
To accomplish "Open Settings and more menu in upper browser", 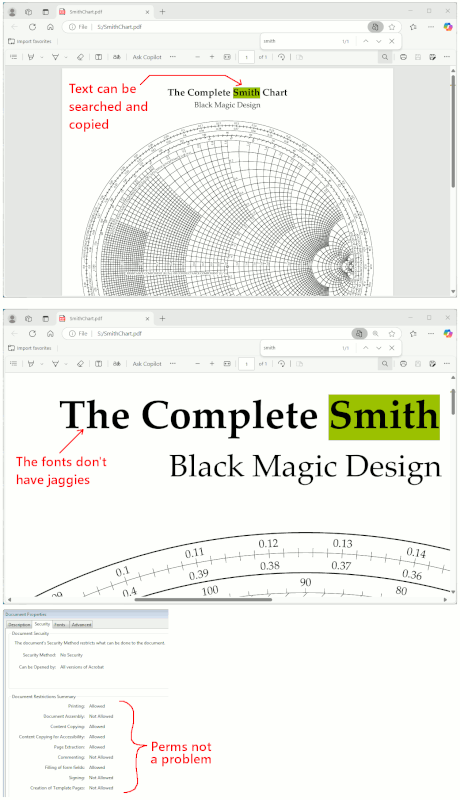I will click(431, 27).
